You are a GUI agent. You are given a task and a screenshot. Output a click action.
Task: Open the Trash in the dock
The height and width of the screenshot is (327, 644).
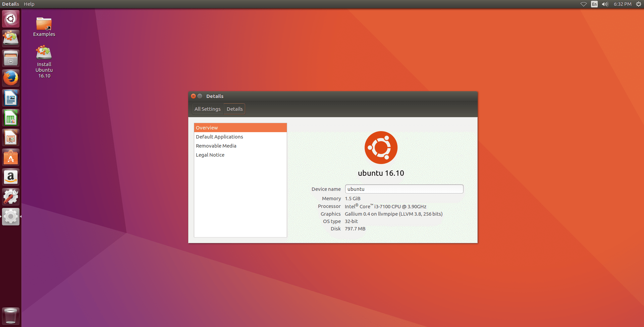(x=11, y=316)
